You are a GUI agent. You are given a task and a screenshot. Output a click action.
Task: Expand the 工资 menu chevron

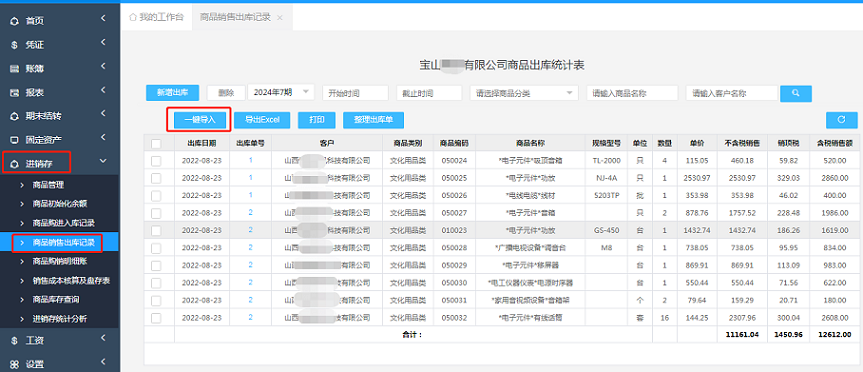coord(103,339)
